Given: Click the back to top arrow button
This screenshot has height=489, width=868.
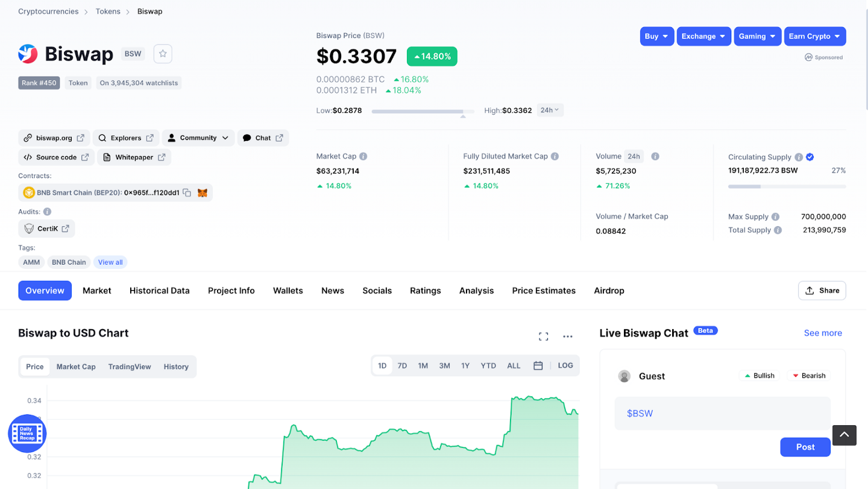Looking at the screenshot, I should click(844, 435).
